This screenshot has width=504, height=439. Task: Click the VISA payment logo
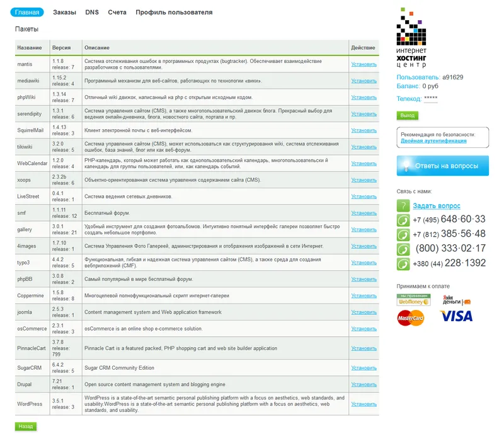[456, 316]
